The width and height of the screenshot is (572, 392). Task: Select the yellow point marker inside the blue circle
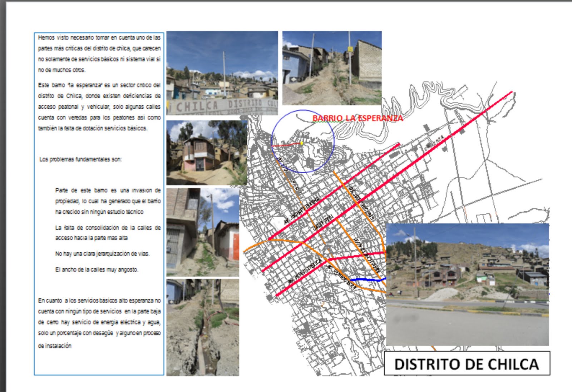(x=301, y=143)
